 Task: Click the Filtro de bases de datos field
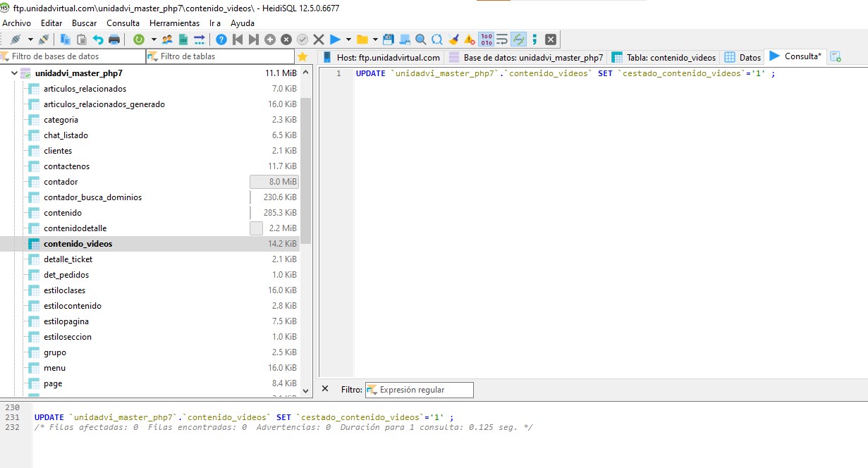pos(73,56)
